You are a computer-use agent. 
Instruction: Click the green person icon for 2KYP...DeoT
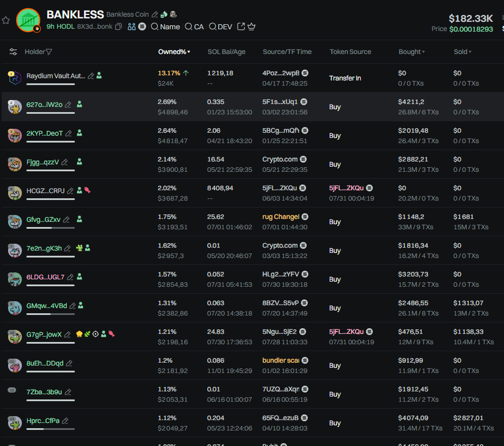pos(79,133)
